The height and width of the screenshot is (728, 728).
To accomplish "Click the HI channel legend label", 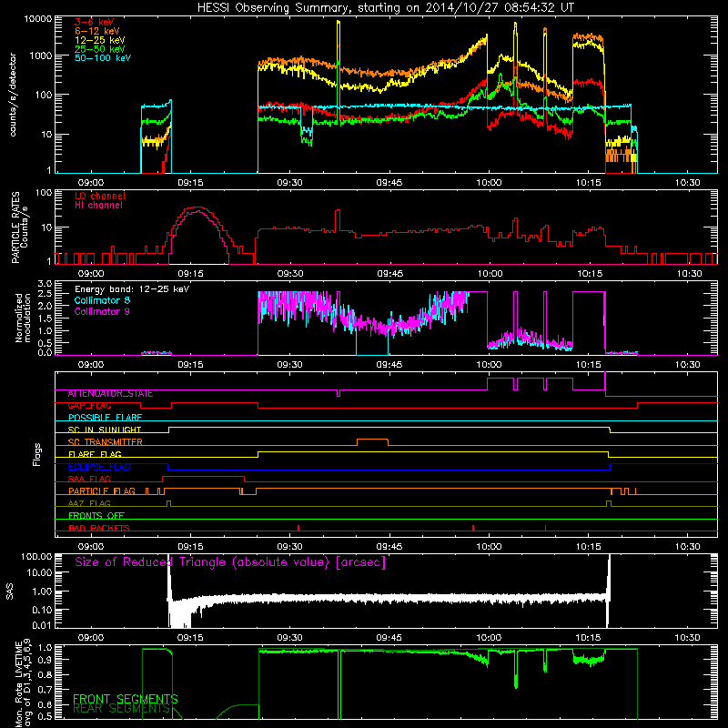I will tap(98, 206).
